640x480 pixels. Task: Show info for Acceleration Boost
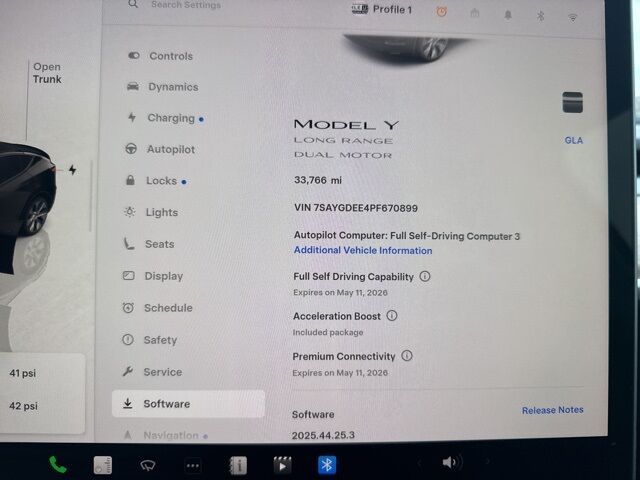click(x=392, y=315)
